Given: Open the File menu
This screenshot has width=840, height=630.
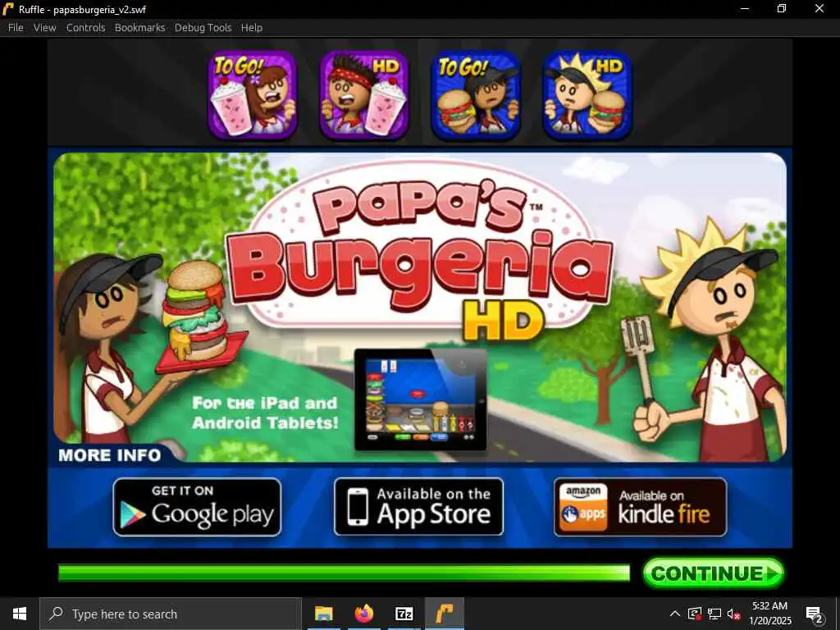Looking at the screenshot, I should [16, 27].
